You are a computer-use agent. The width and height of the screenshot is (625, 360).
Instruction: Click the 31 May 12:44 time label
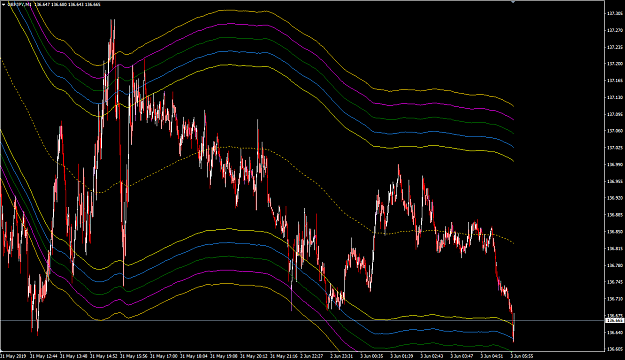43,356
